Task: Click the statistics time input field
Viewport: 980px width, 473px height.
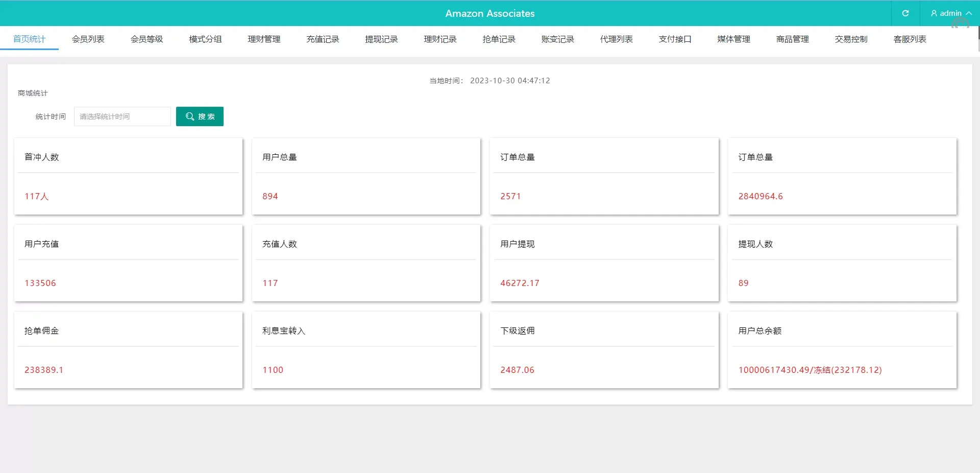Action: pyautogui.click(x=122, y=116)
